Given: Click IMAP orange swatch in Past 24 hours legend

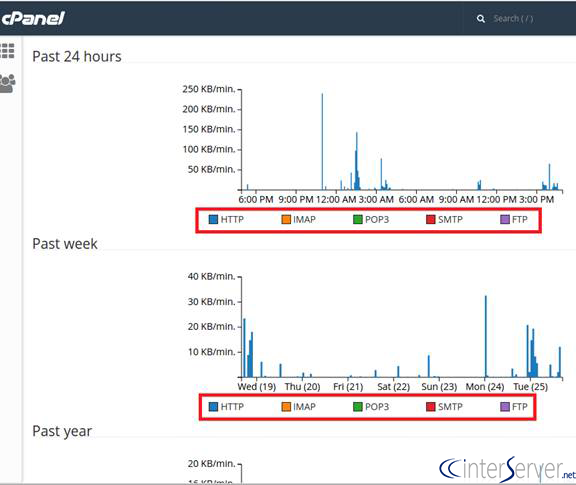Looking at the screenshot, I should point(286,219).
